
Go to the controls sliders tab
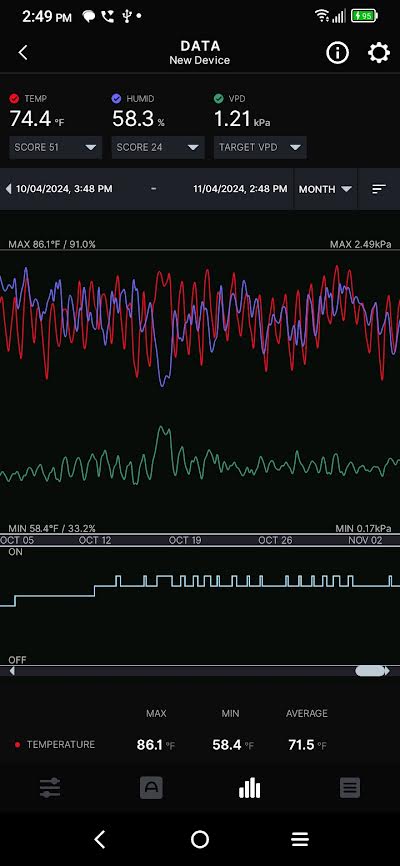[50, 788]
